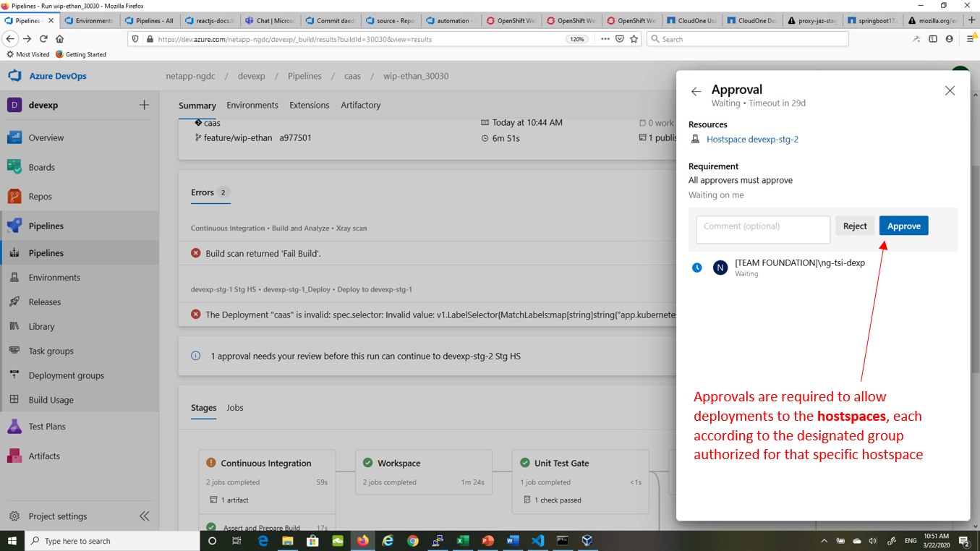Open Firefox page actions ellipsis menu
The width and height of the screenshot is (980, 551).
[605, 39]
